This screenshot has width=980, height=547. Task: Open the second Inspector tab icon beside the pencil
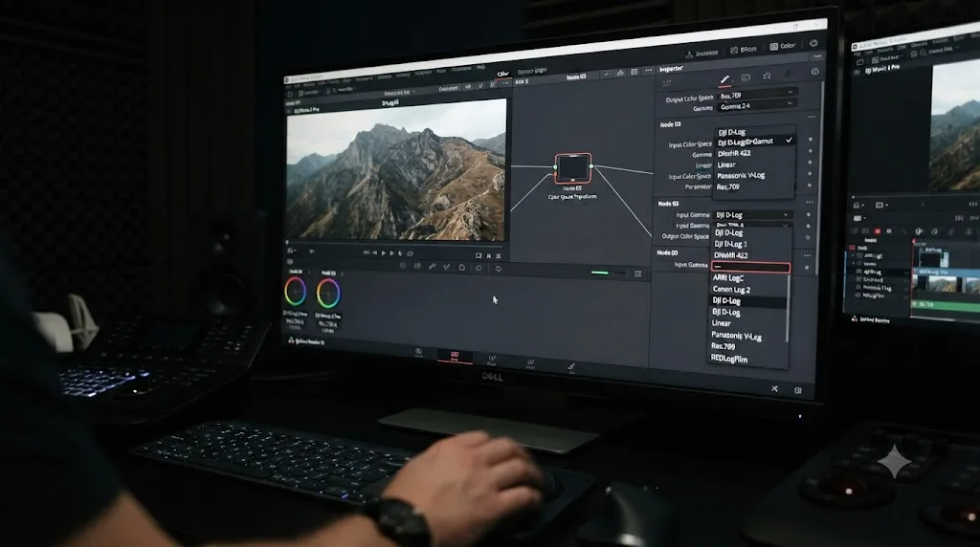tap(746, 77)
